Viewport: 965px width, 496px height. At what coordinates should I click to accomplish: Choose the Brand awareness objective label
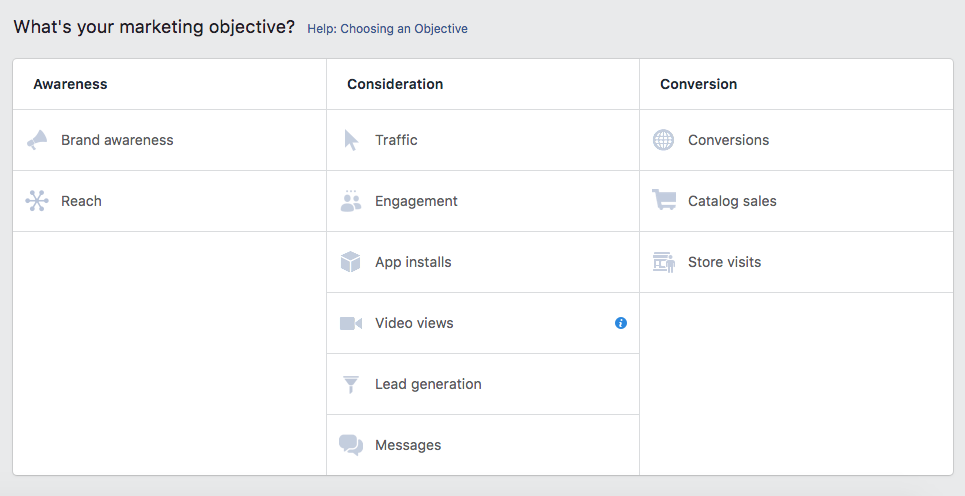pos(117,140)
